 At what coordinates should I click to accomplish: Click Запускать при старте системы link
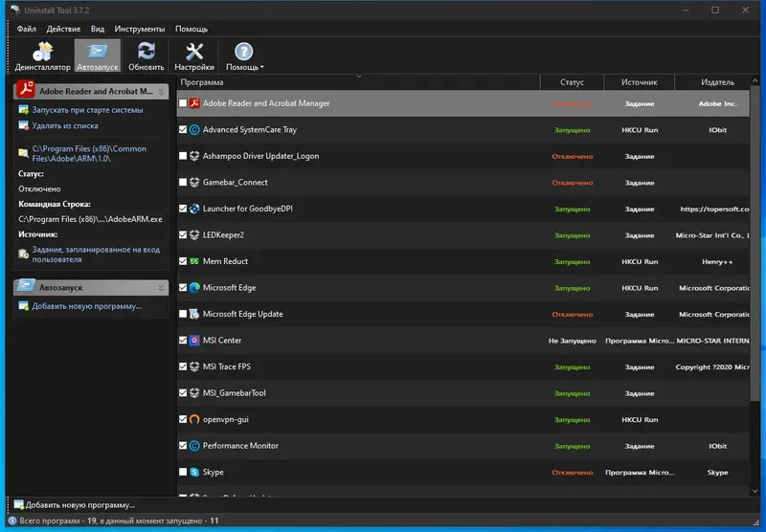click(87, 110)
